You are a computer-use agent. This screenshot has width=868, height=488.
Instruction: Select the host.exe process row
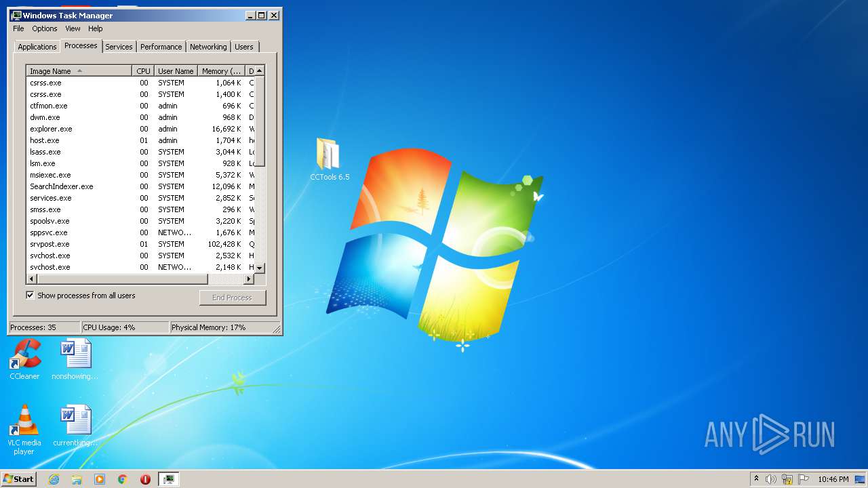[x=140, y=140]
